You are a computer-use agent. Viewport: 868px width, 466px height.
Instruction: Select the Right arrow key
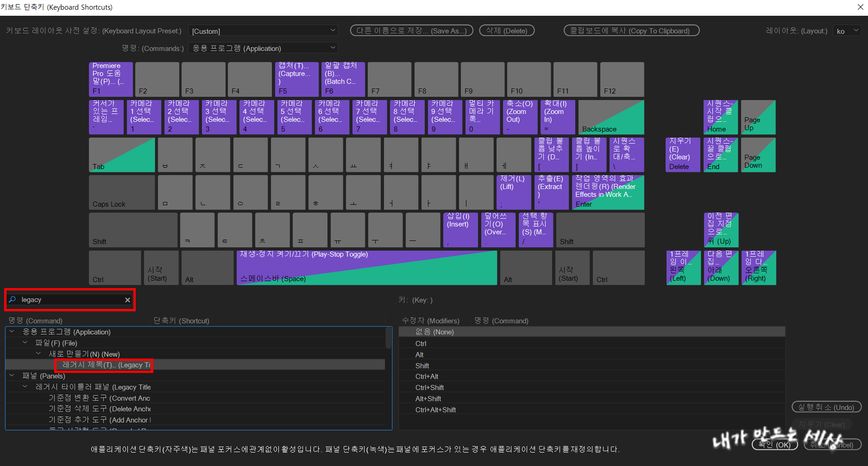(758, 268)
